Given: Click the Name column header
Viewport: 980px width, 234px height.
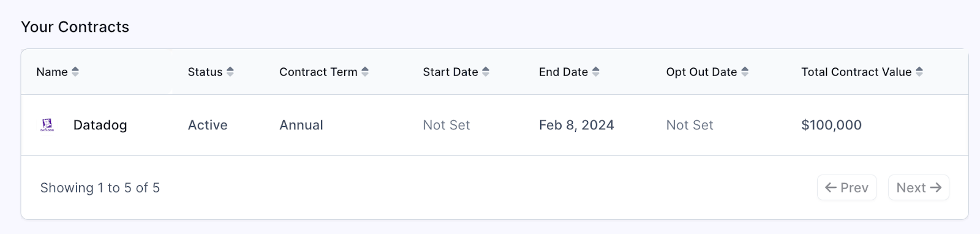Looking at the screenshot, I should 52,72.
